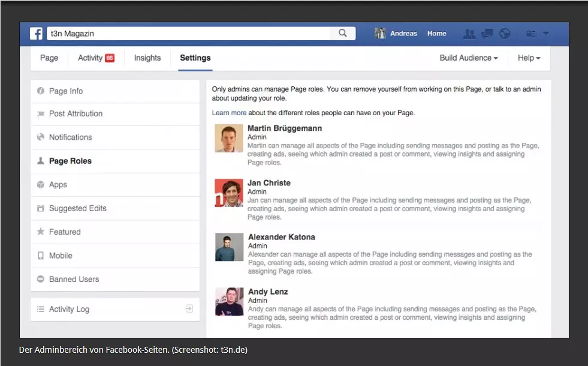Open the Build Audience dropdown
Screen dimensions: 588x366
pyautogui.click(x=469, y=58)
